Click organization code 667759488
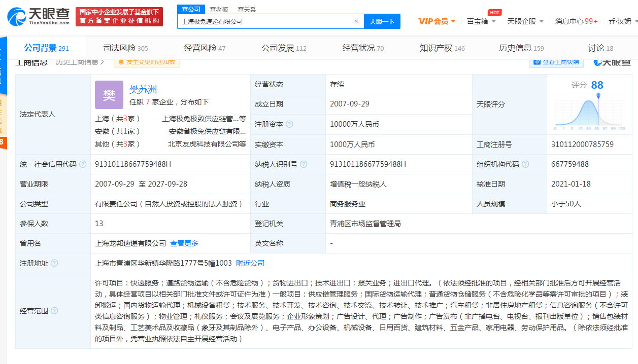This screenshot has width=638, height=364. click(x=570, y=164)
